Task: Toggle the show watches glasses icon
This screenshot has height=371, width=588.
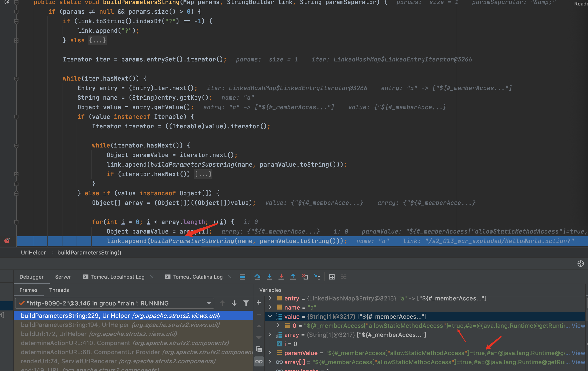Action: tap(259, 361)
